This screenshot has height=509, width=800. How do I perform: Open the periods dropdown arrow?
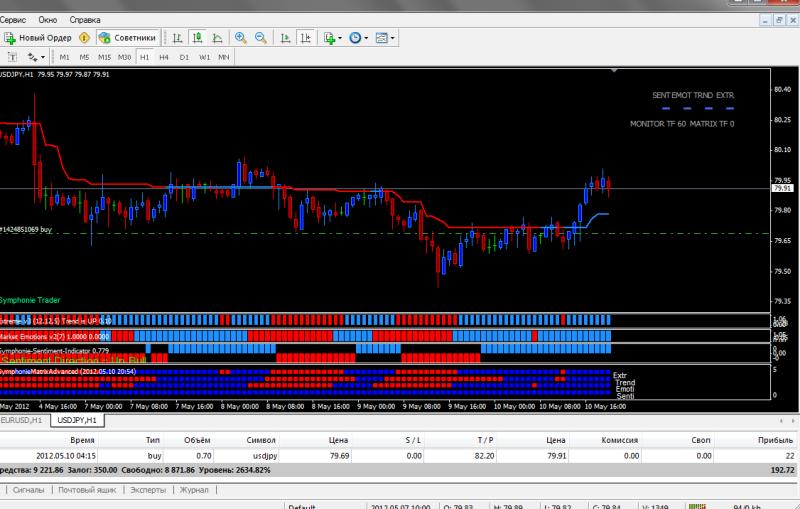click(366, 38)
